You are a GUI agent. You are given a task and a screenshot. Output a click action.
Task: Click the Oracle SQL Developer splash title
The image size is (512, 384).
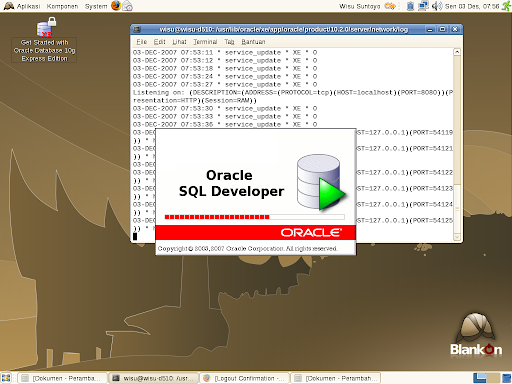tap(231, 183)
